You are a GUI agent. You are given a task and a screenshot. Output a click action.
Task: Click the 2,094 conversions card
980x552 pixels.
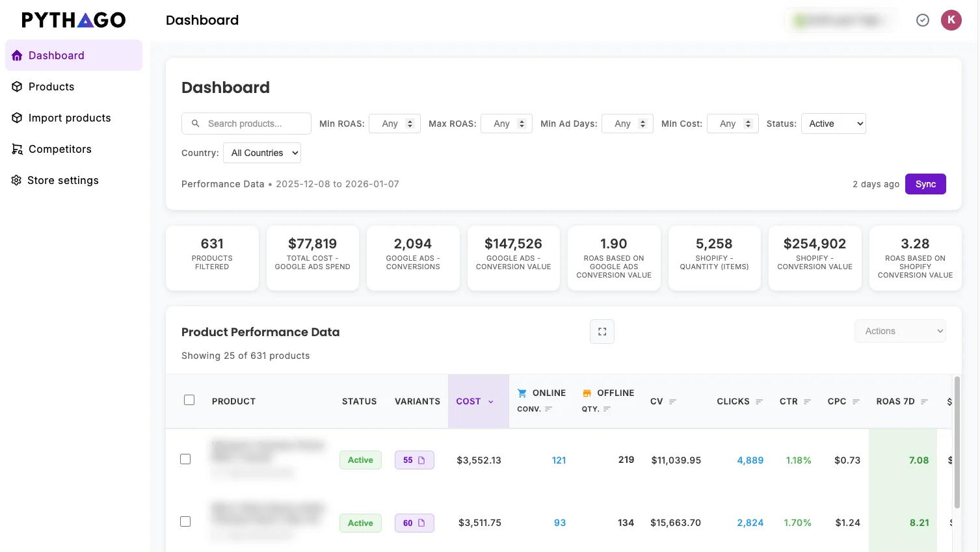413,258
